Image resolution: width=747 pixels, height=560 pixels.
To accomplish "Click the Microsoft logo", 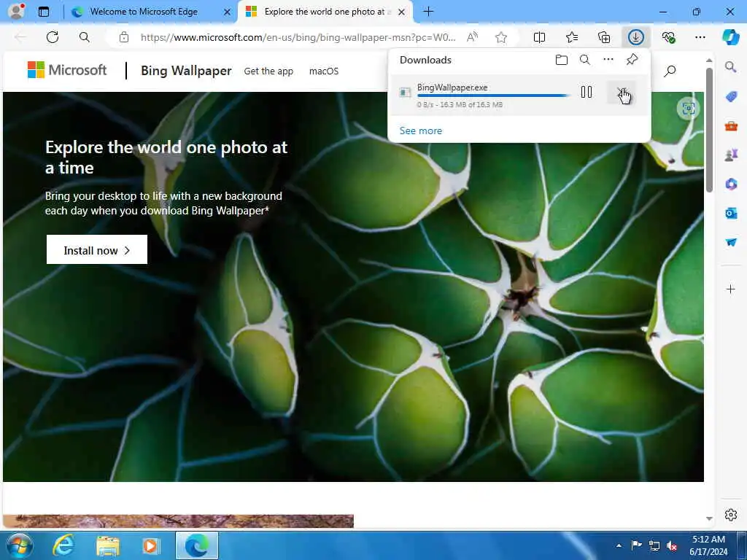I will pyautogui.click(x=67, y=70).
